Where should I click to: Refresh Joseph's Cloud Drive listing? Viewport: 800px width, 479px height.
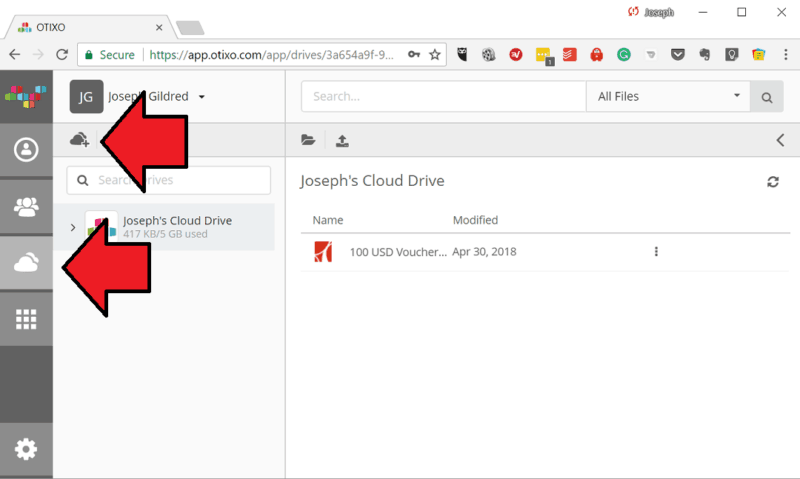773,182
